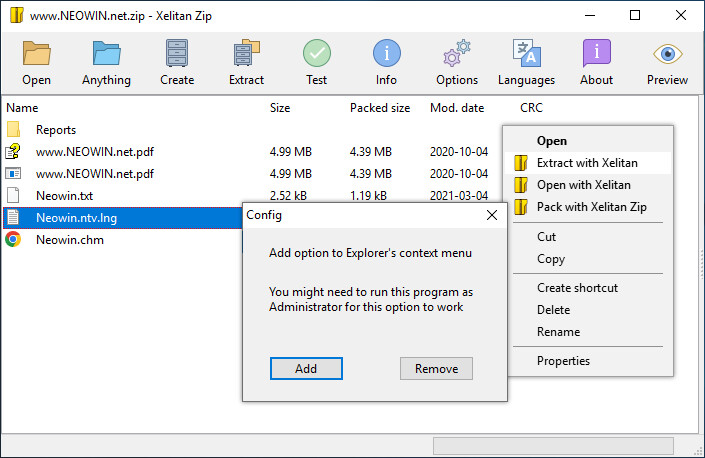
Task: Click the Remove button in Config dialog
Action: click(x=436, y=369)
